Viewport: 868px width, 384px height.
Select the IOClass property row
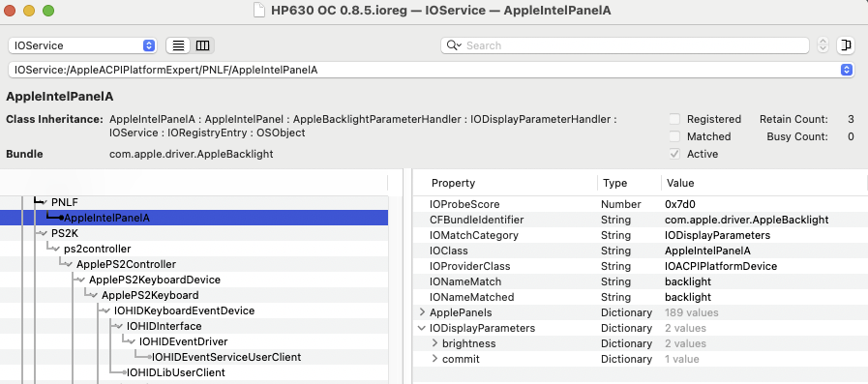click(640, 251)
